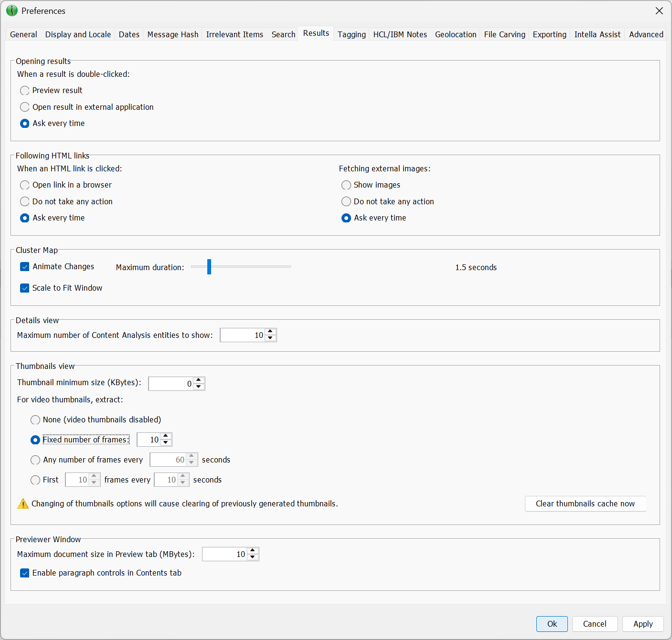Uncheck Scale to Fit Window
Image resolution: width=672 pixels, height=640 pixels.
24,288
